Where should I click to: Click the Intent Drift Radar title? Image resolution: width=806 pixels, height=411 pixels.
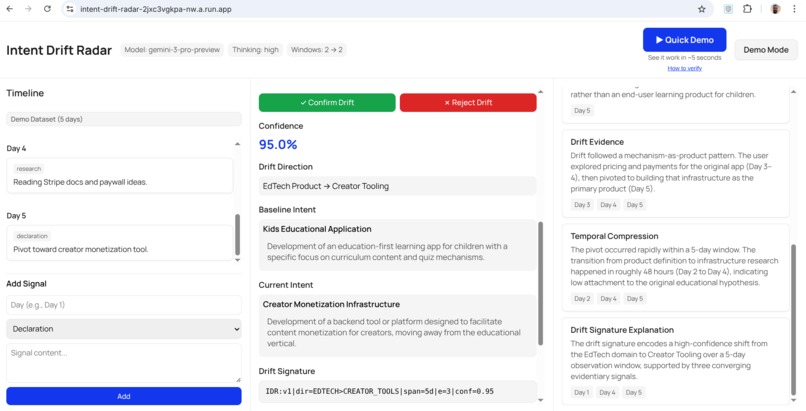pos(59,50)
